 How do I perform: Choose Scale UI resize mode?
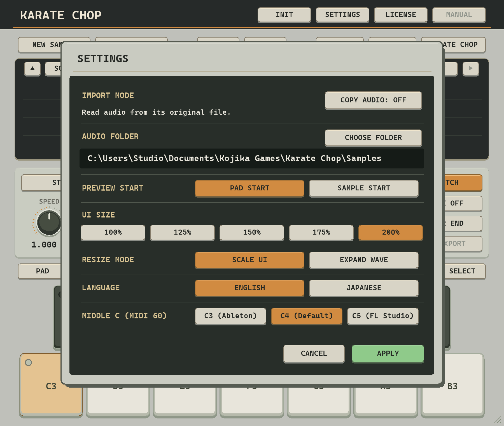tap(249, 260)
